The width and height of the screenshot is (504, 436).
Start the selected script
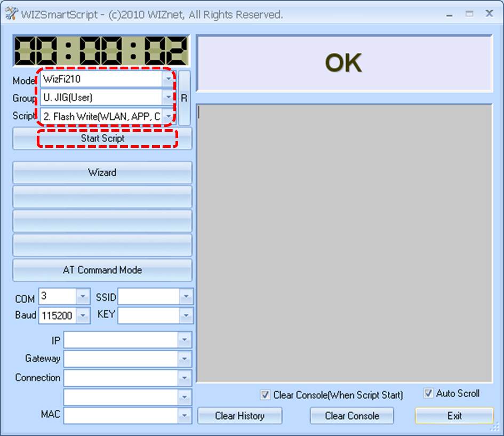click(x=102, y=139)
